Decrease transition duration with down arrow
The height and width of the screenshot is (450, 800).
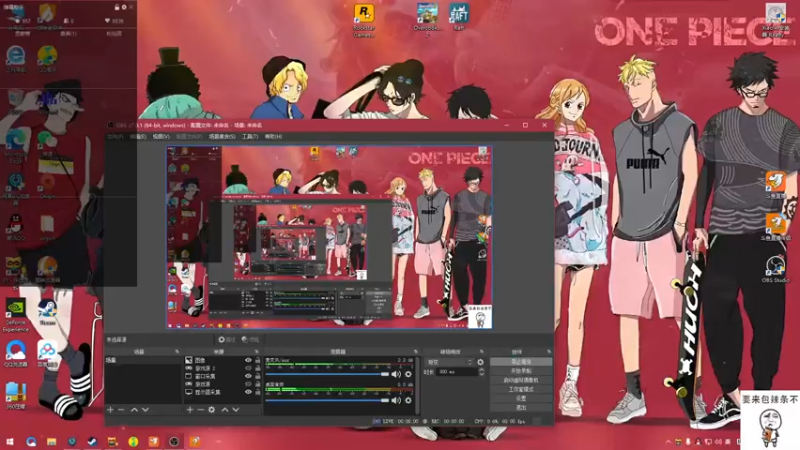[x=482, y=374]
